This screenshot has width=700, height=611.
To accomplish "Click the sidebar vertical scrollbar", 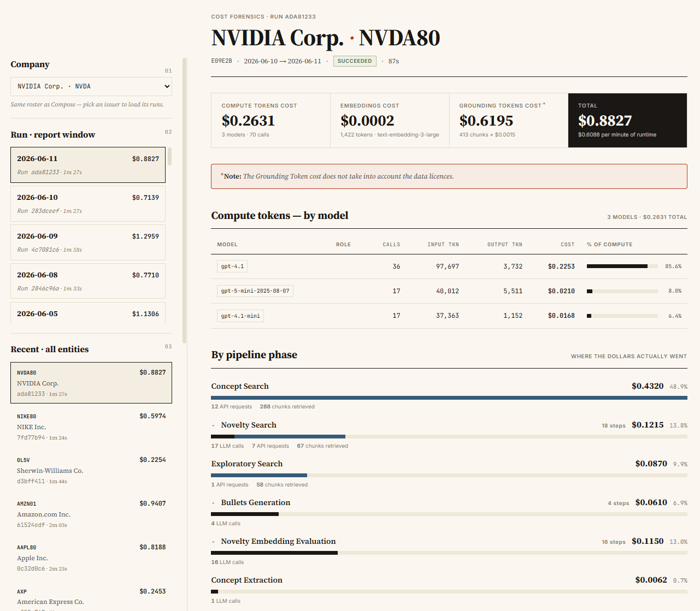I will coord(185,200).
